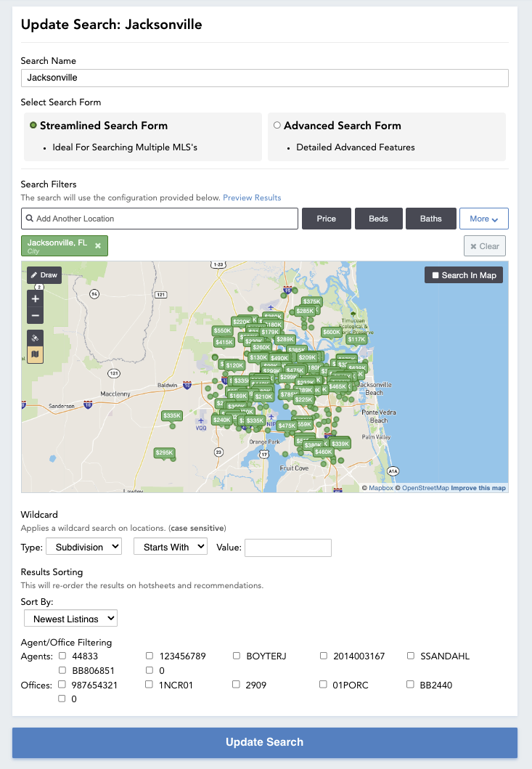Open the Price filter
The width and height of the screenshot is (532, 769).
click(327, 219)
